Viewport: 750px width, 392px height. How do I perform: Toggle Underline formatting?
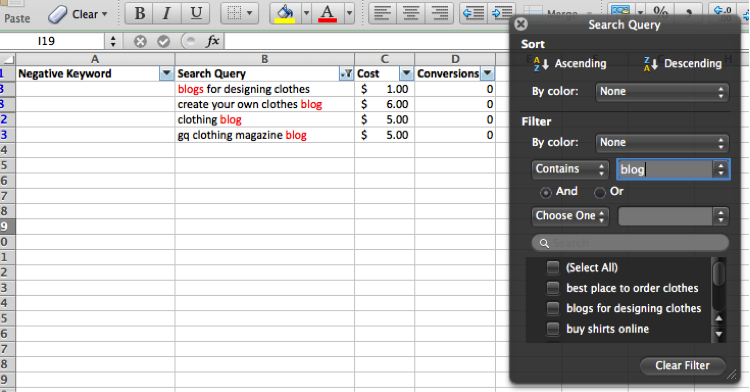point(196,13)
